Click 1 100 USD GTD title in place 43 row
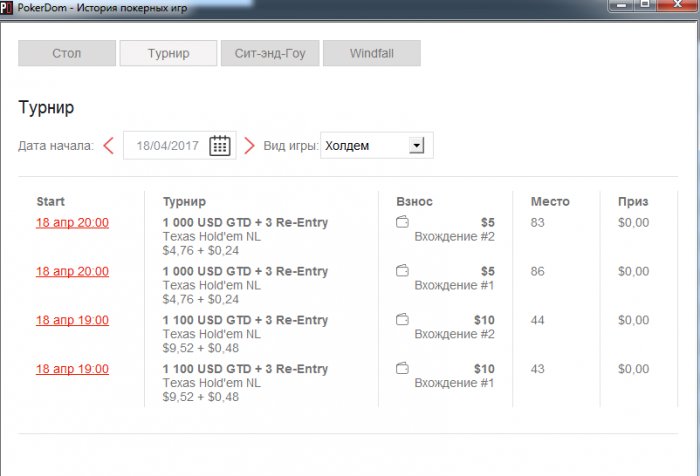This screenshot has height=476, width=700. click(x=245, y=369)
